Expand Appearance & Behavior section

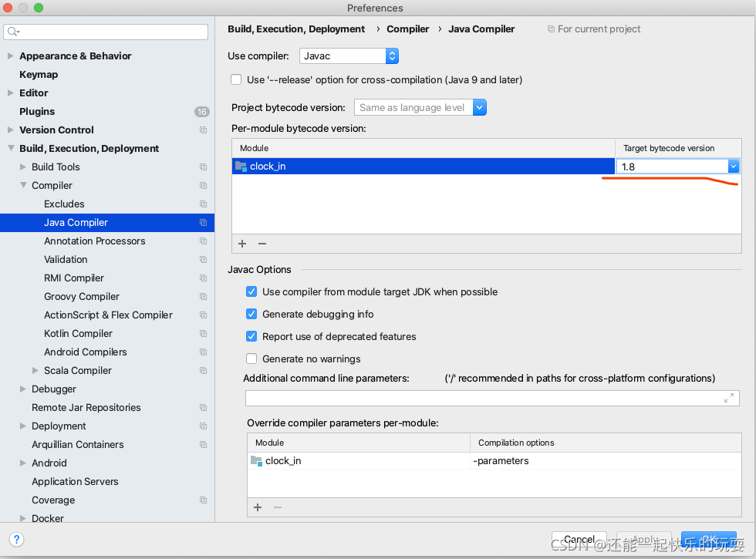pyautogui.click(x=11, y=56)
